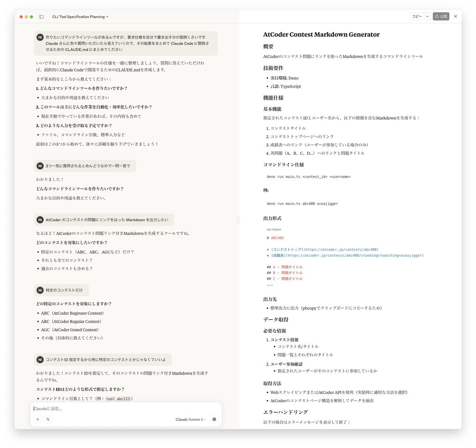Click the question どのコンテストを対象にしたいですか？
476x448 pixels.
point(72,243)
